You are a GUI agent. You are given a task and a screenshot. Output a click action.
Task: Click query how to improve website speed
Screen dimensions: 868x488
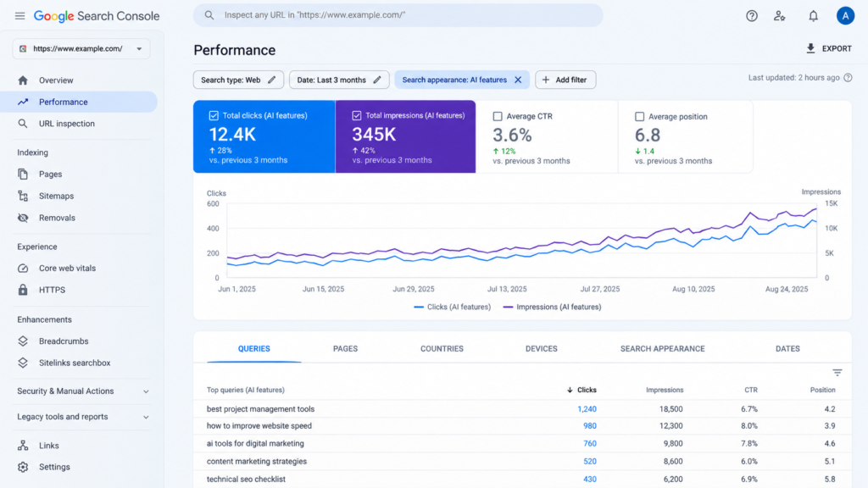pos(259,426)
